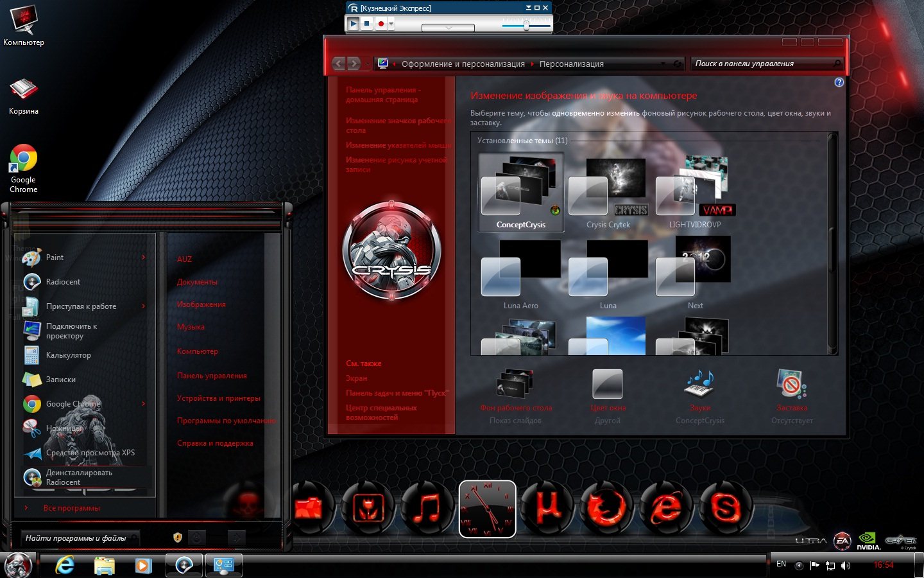924x578 pixels.
Task: Open the Skype dock icon
Action: (x=726, y=509)
